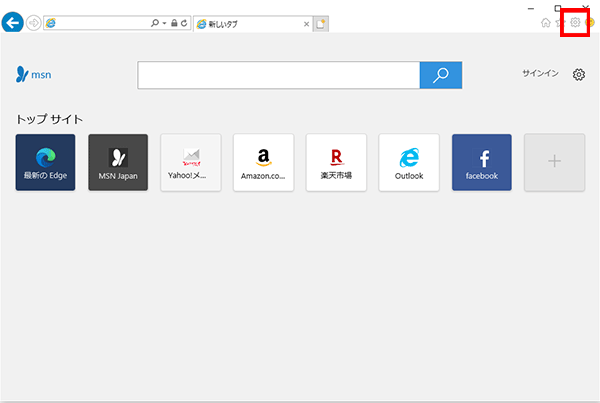
Task: Refresh the page with the reload icon
Action: point(184,23)
